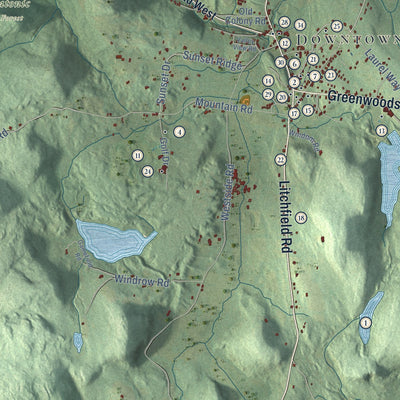Click marker 1 on the small lake
The height and width of the screenshot is (400, 400).
[366, 323]
